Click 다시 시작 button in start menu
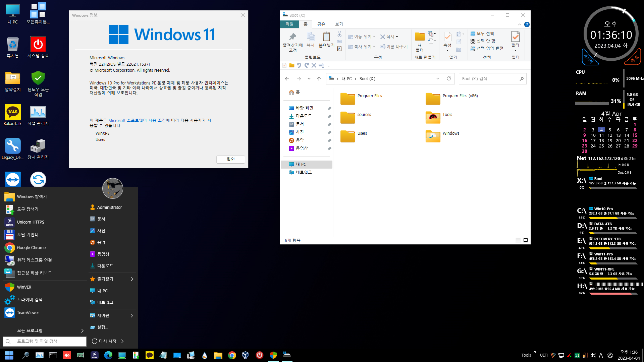644x362 pixels. (x=104, y=341)
